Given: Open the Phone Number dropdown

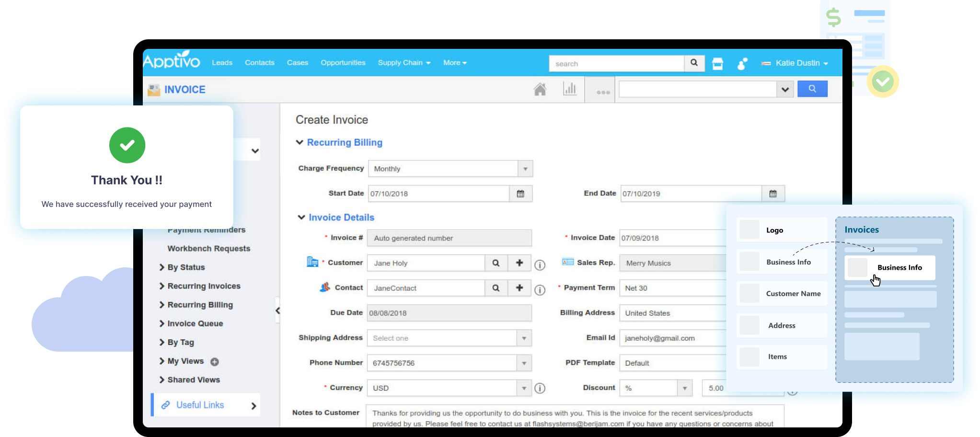Looking at the screenshot, I should pyautogui.click(x=524, y=363).
